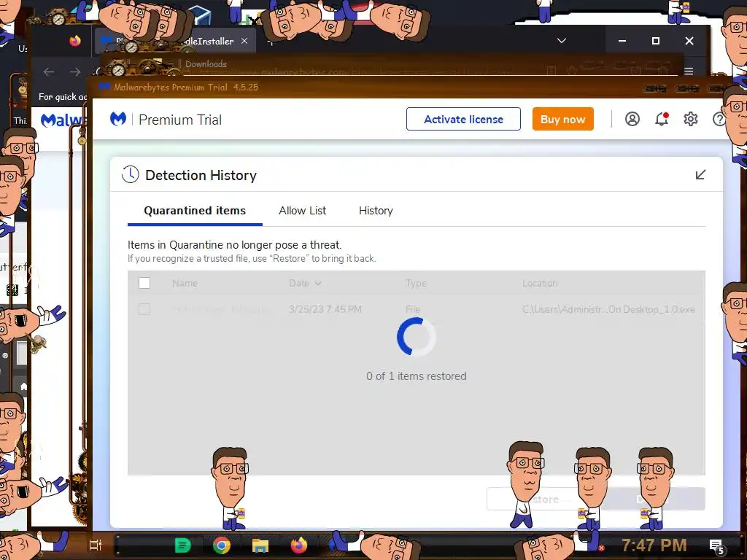Click the Downloads window title

click(x=206, y=64)
